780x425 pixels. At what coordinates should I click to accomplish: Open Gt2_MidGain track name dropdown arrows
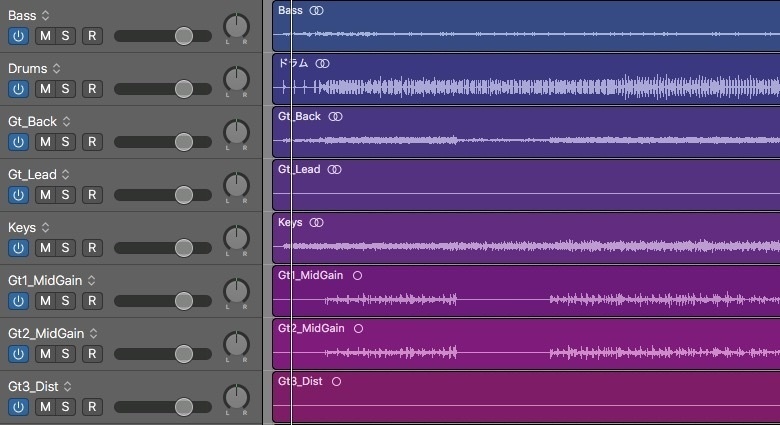(94, 333)
